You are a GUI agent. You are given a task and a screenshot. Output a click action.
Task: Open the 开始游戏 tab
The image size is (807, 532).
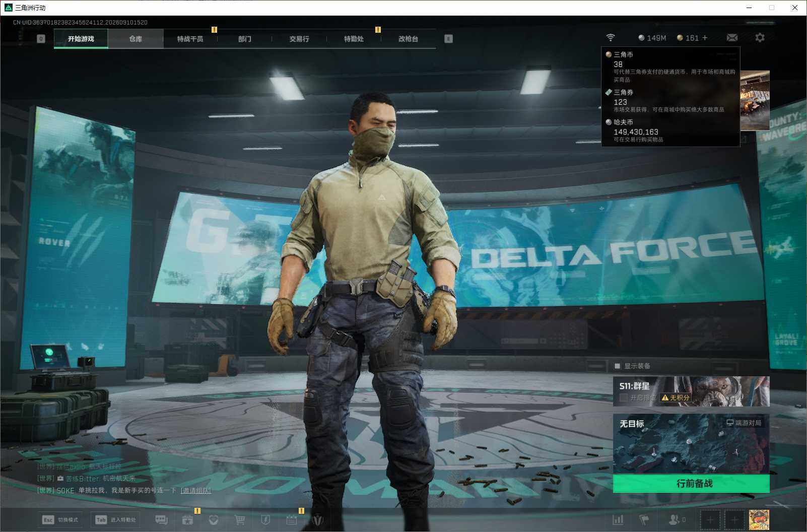click(x=81, y=39)
